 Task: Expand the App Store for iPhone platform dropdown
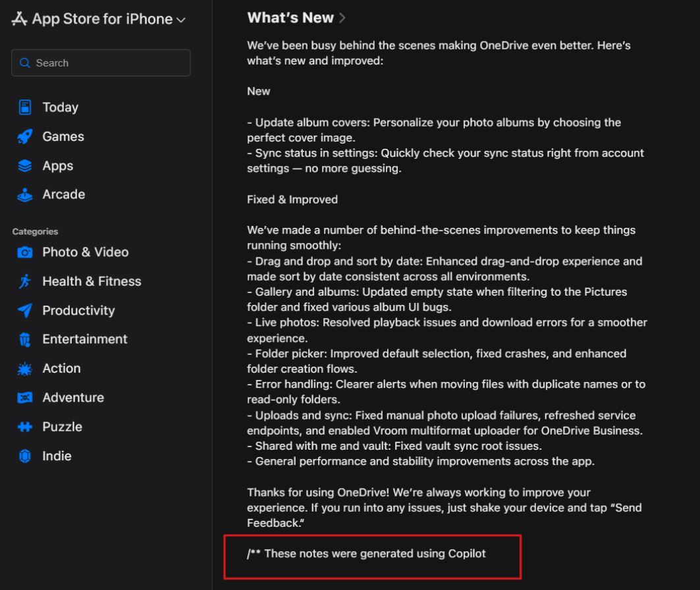pos(180,20)
